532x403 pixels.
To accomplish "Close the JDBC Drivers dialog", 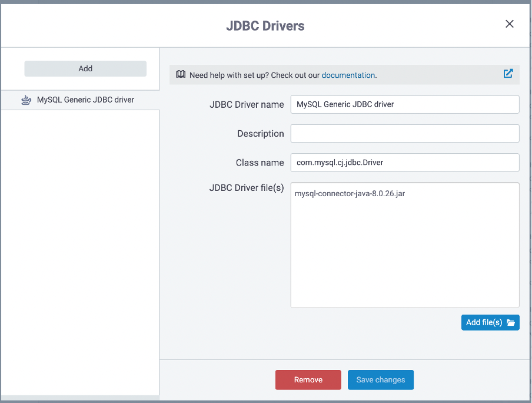I will pyautogui.click(x=510, y=24).
